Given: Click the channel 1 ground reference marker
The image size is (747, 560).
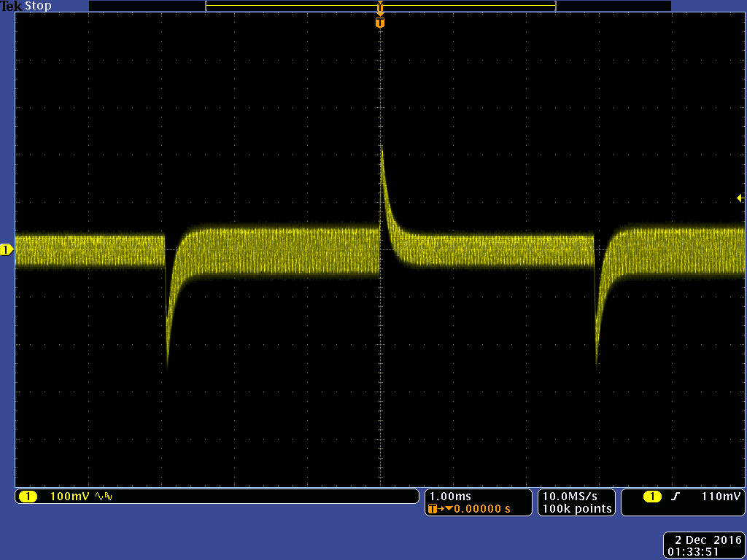Looking at the screenshot, I should coord(7,249).
